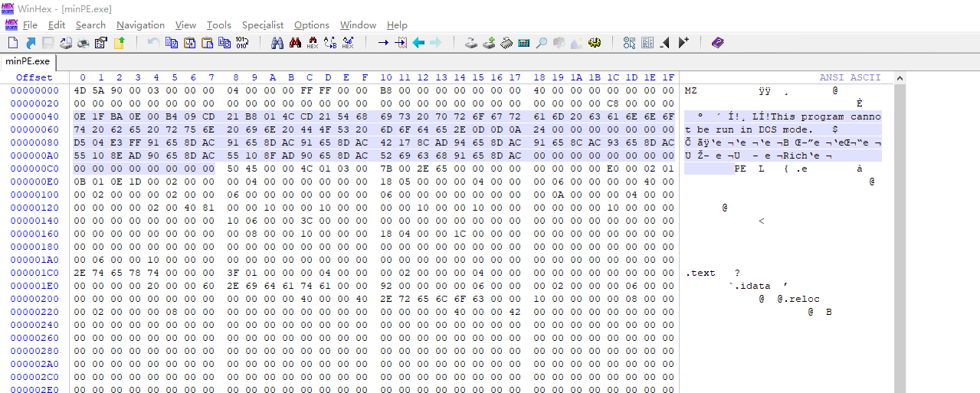
Task: Click the Go To Offset arrow icon
Action: click(383, 43)
